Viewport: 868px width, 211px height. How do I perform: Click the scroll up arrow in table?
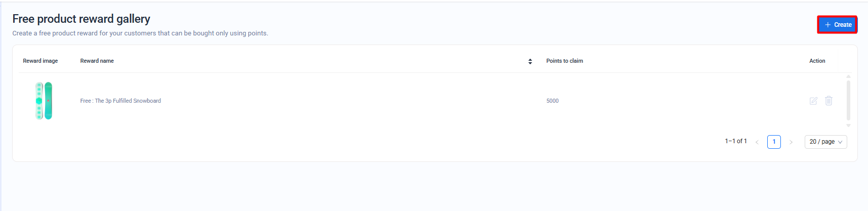(848, 76)
